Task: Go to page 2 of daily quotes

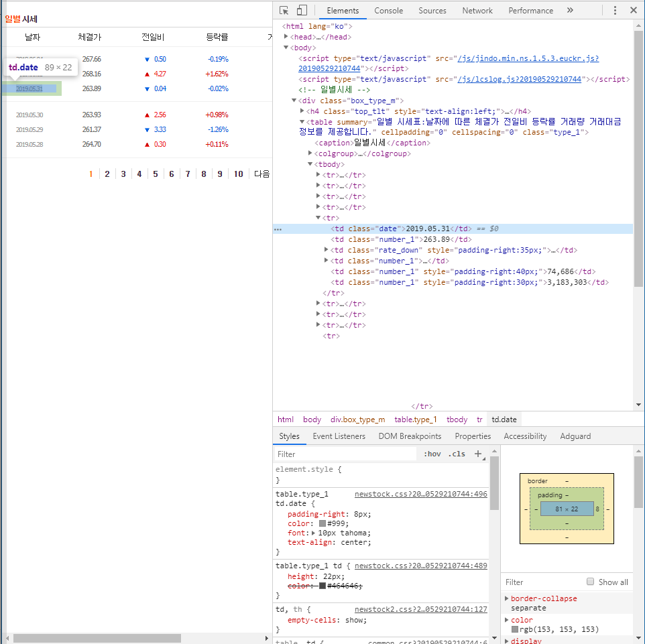Action: [x=107, y=174]
